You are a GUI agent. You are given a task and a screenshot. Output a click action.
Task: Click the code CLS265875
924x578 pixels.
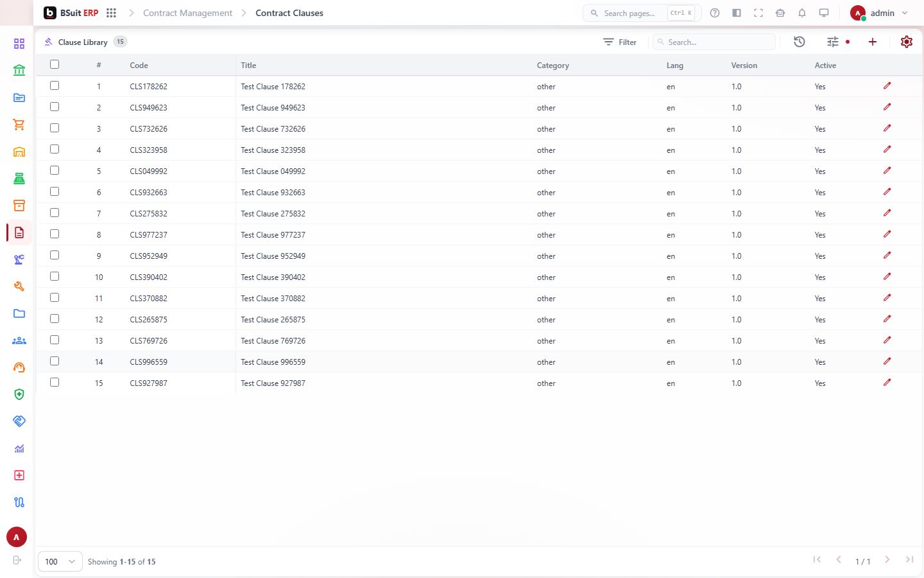148,320
